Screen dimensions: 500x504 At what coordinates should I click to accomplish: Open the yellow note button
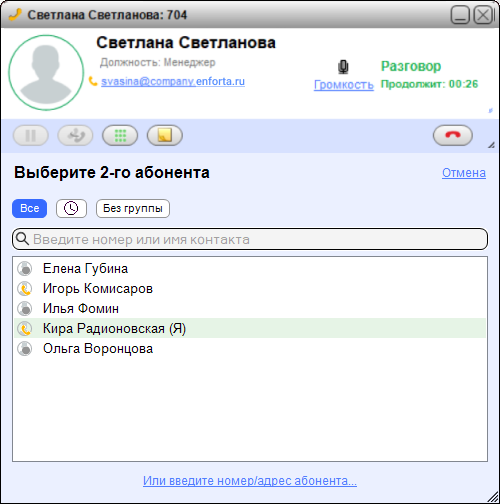[x=165, y=135]
